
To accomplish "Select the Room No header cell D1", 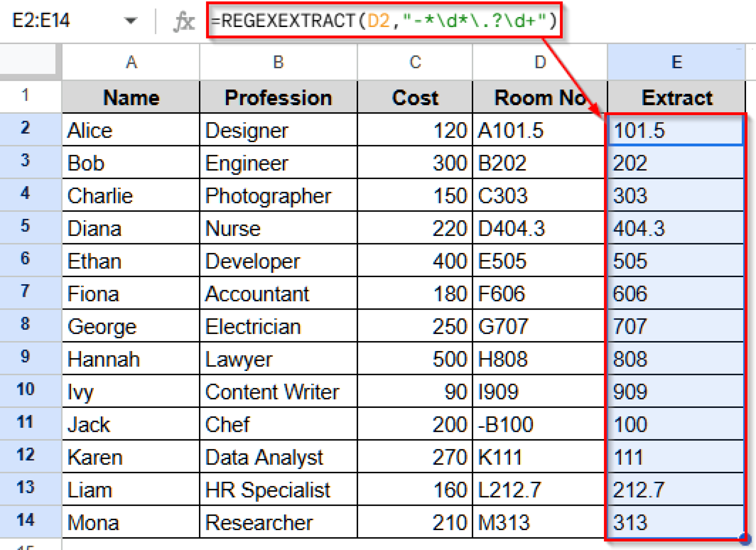I will (x=539, y=97).
